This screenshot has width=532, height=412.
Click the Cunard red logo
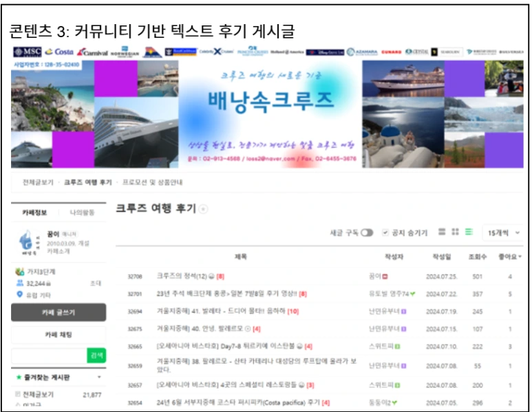[392, 52]
